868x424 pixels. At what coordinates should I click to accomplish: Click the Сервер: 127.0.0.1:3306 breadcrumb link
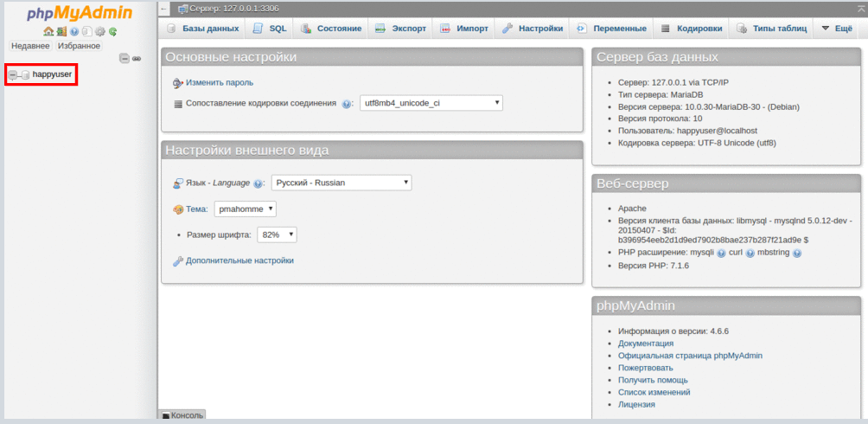(234, 9)
